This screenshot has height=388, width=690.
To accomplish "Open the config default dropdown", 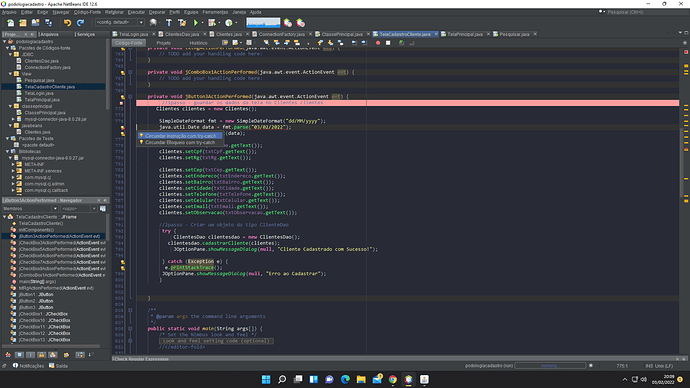I will (x=120, y=22).
